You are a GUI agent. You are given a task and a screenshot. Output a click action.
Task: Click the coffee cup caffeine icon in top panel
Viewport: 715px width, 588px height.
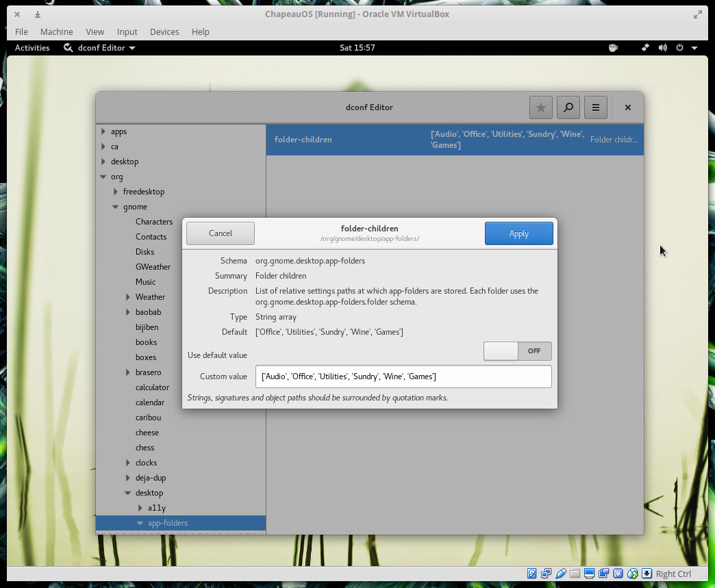pos(614,48)
